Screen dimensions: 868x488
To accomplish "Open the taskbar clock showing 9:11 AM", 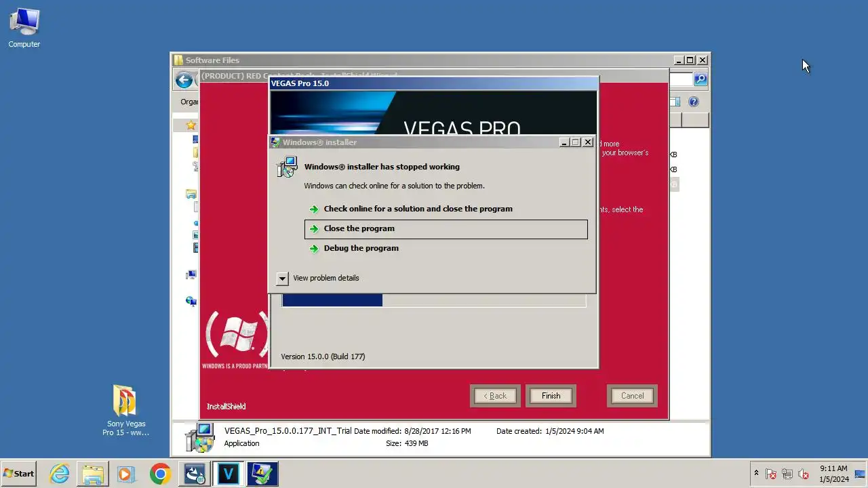I will 833,474.
